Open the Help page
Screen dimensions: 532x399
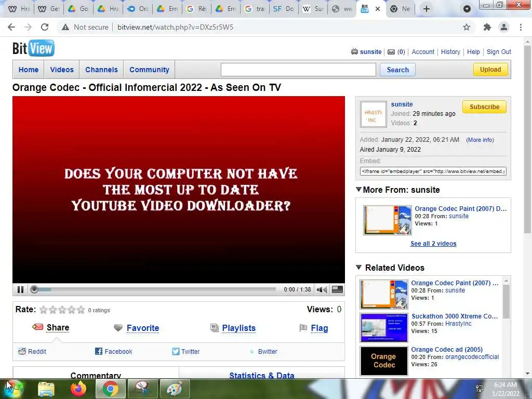pos(473,51)
